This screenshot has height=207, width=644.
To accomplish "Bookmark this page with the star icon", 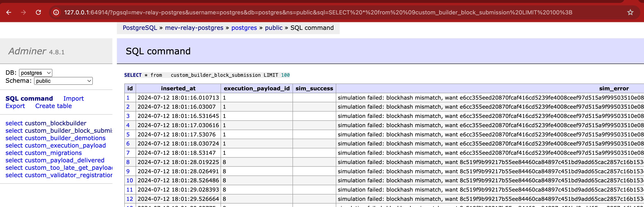I will [630, 12].
